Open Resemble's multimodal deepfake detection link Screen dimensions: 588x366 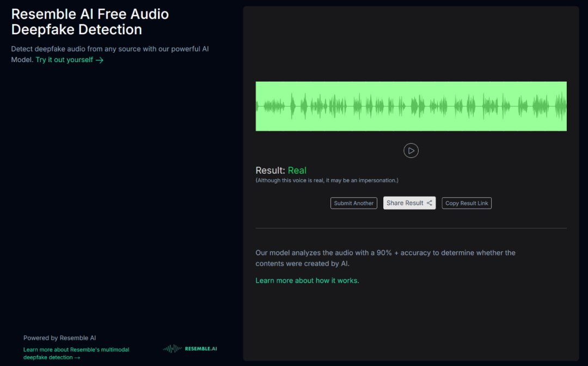76,350
